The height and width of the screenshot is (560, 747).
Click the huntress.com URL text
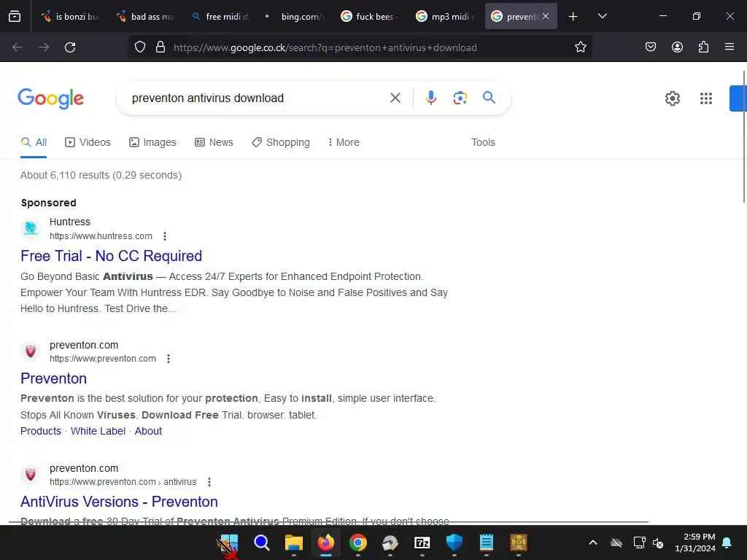click(101, 236)
